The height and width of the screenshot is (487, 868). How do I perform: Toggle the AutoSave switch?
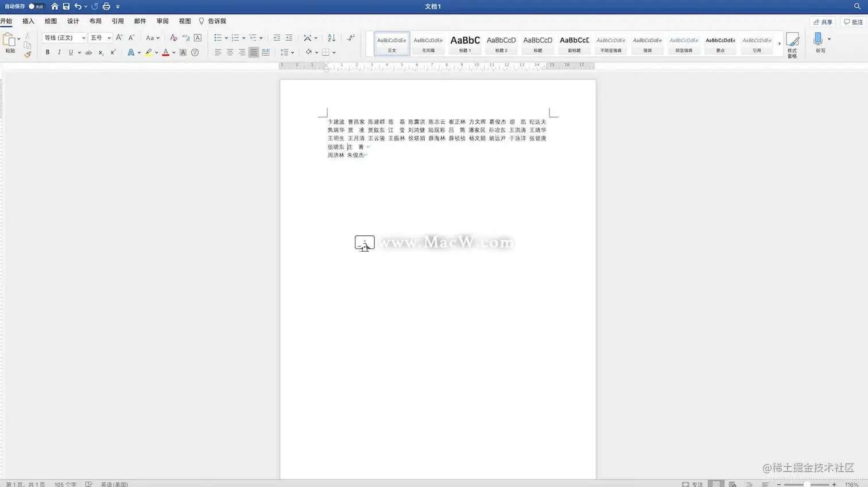36,6
